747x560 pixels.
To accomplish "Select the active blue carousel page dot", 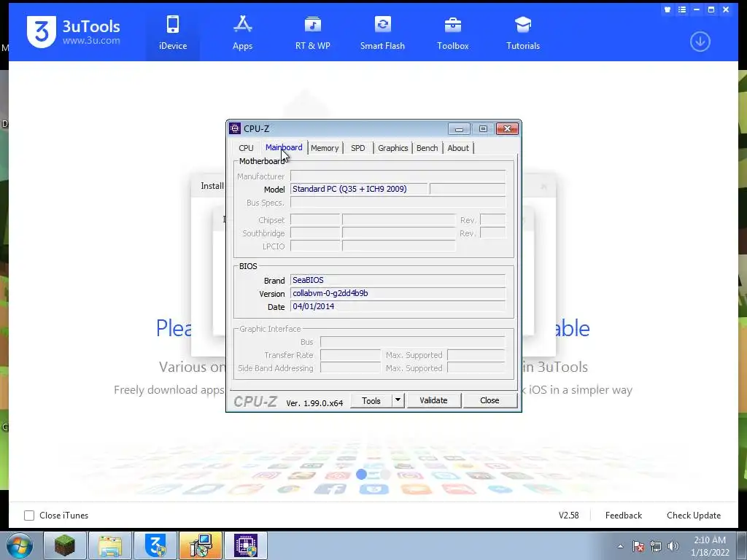I will point(362,474).
